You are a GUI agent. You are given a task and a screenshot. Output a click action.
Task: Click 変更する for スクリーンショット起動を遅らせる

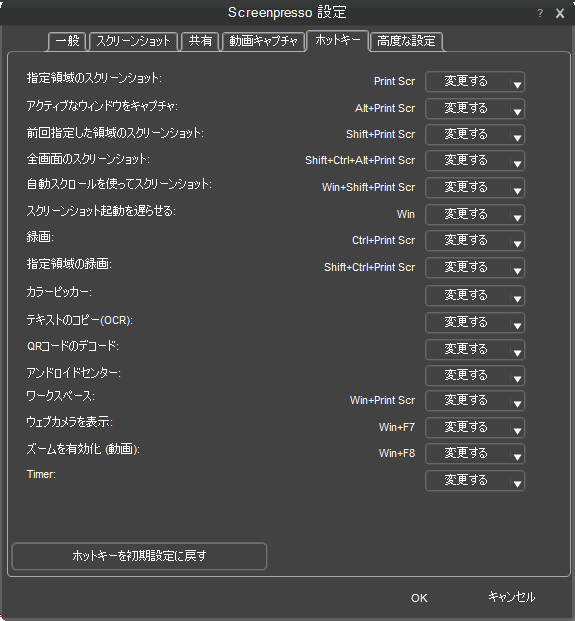pyautogui.click(x=466, y=215)
